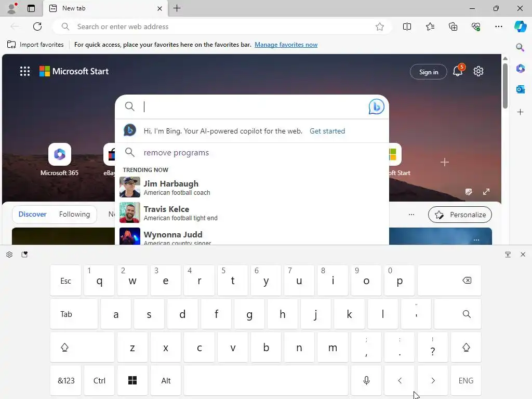Click Get started Bing link
Viewport: 532px width, 399px height.
pyautogui.click(x=327, y=131)
